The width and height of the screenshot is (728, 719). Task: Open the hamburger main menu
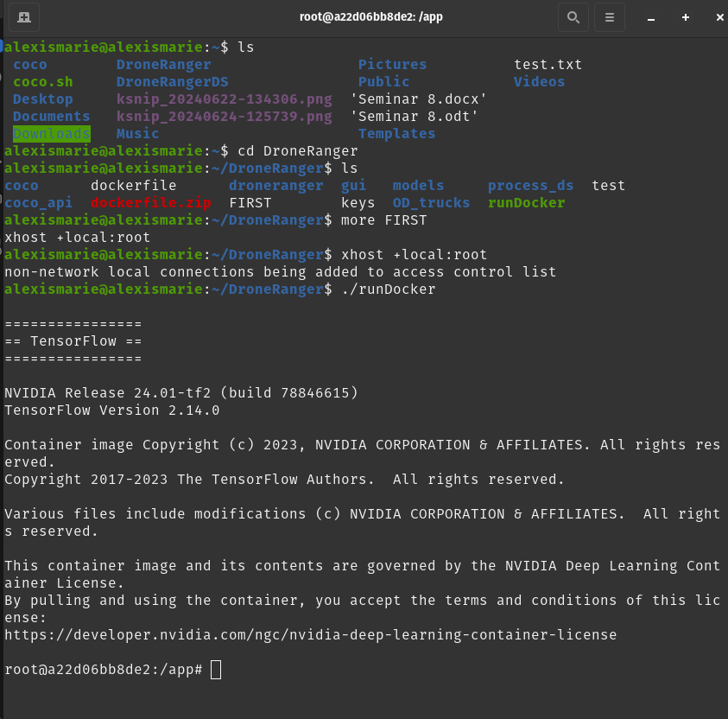click(x=610, y=17)
